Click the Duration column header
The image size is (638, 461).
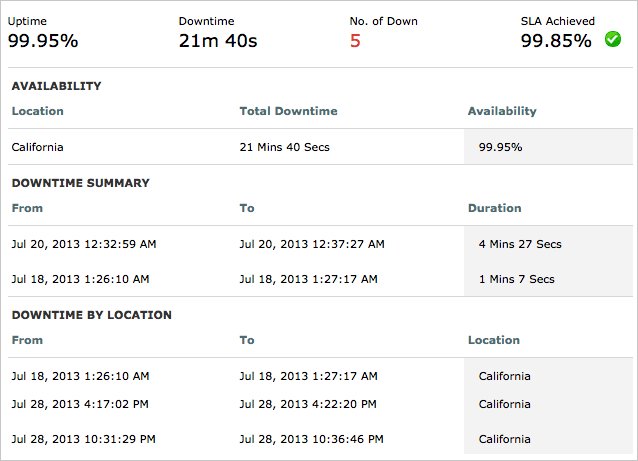coord(494,208)
